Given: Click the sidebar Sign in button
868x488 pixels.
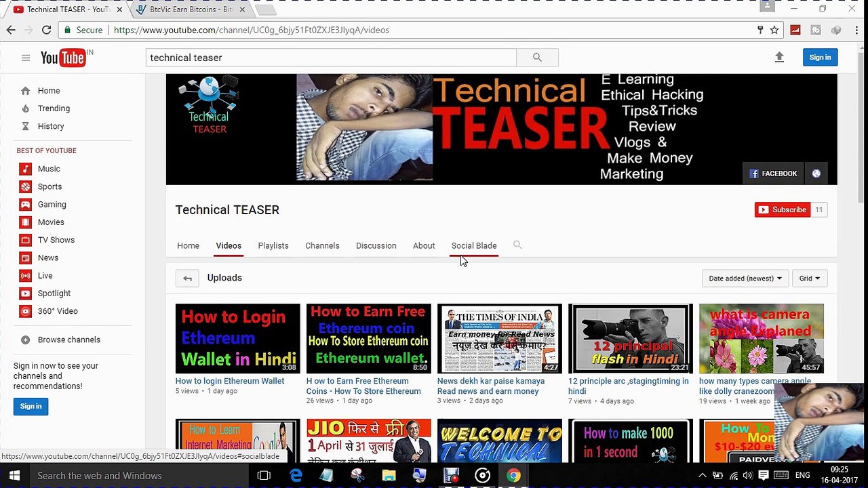Looking at the screenshot, I should pos(31,406).
